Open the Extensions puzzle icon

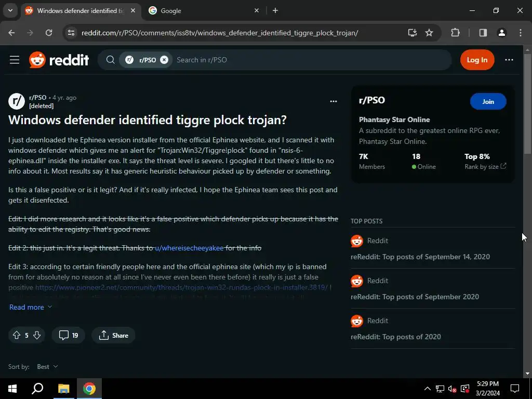coord(455,33)
